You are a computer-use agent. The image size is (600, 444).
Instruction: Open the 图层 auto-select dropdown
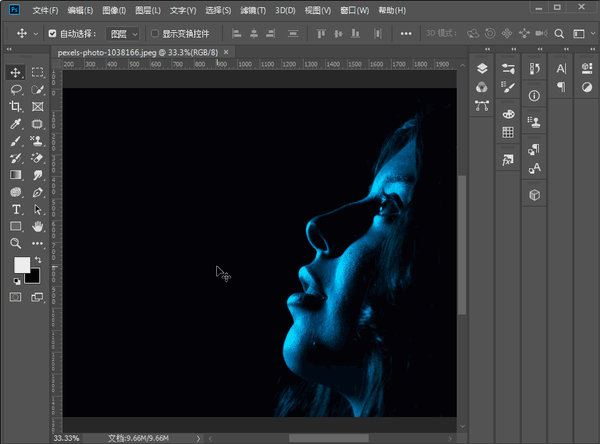(x=124, y=33)
